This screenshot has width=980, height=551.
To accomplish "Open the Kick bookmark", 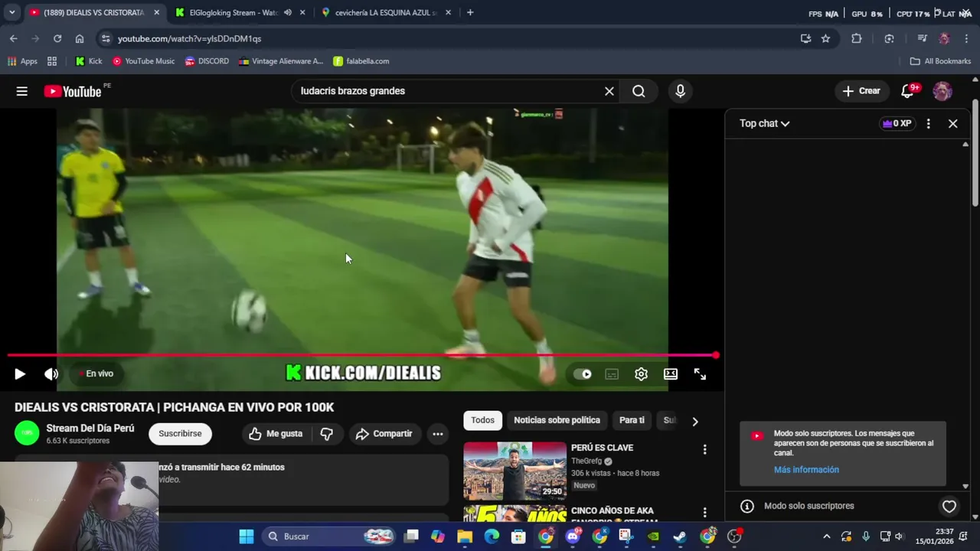I will click(88, 61).
